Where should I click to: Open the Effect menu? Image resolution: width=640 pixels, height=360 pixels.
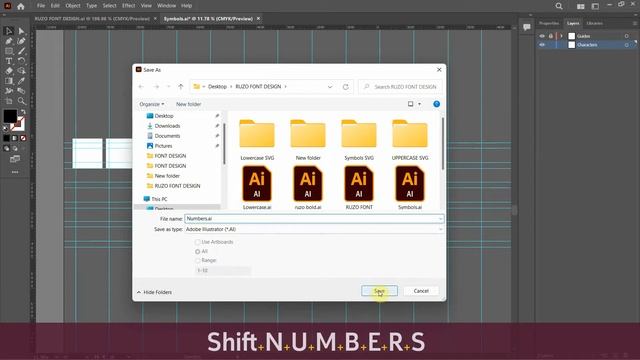tap(128, 6)
